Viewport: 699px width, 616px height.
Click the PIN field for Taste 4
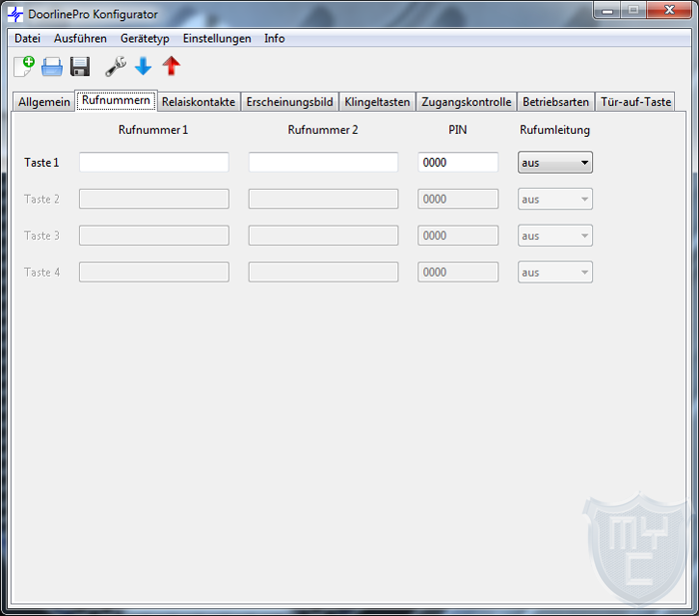457,272
